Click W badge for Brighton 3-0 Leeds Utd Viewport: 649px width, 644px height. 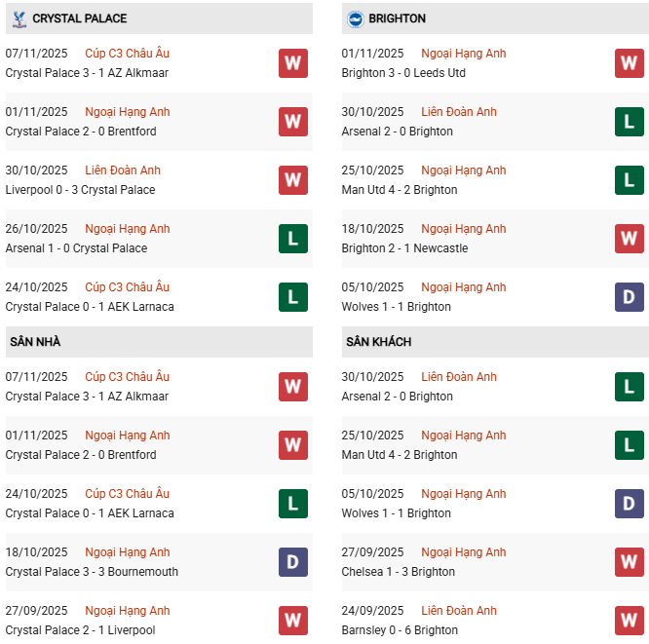(x=630, y=63)
